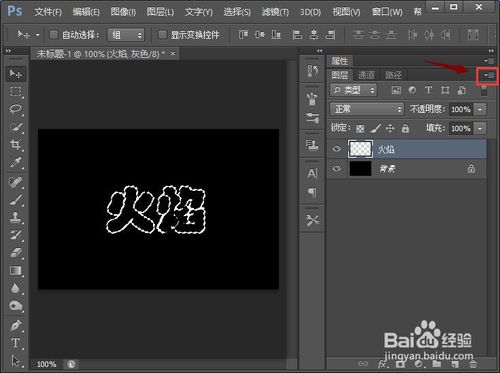Open the 填充 slider dropdown arrow
The width and height of the screenshot is (500, 373).
point(480,128)
